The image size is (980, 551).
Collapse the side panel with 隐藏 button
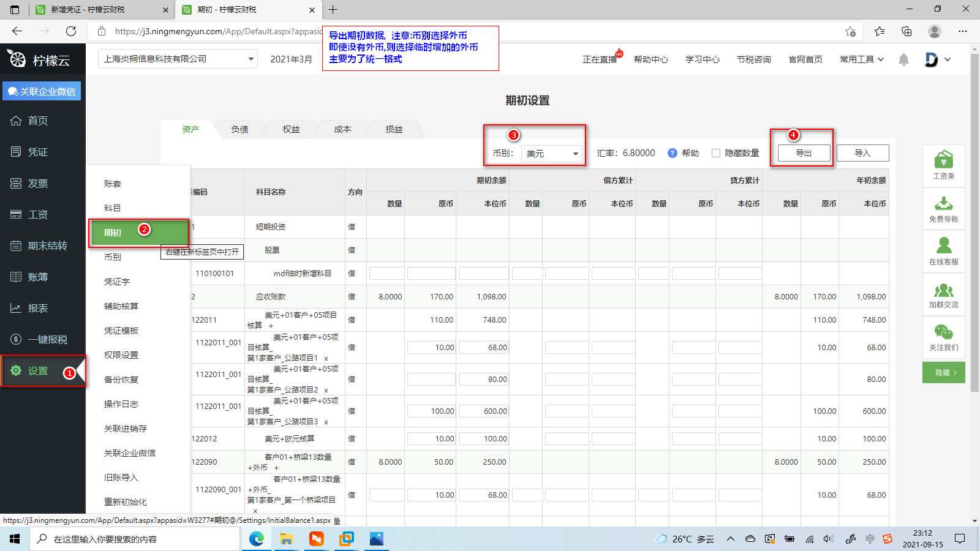[x=943, y=372]
